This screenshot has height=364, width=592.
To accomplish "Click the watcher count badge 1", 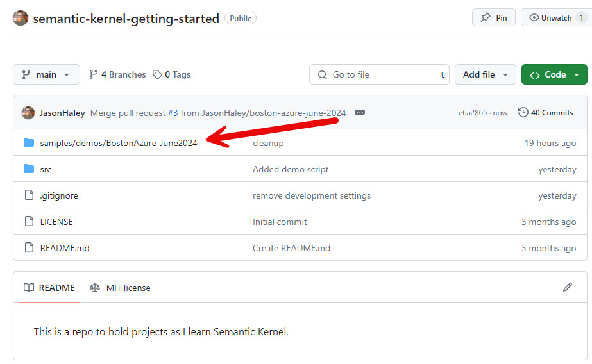I will point(582,18).
